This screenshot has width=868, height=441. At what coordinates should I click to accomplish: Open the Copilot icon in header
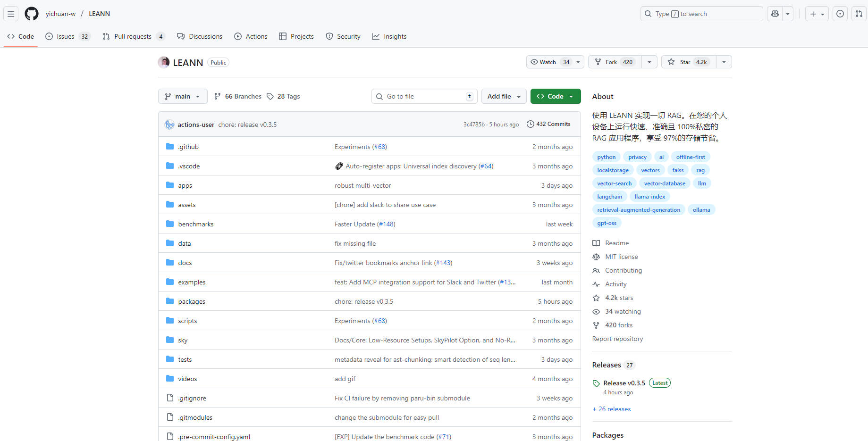click(x=775, y=14)
